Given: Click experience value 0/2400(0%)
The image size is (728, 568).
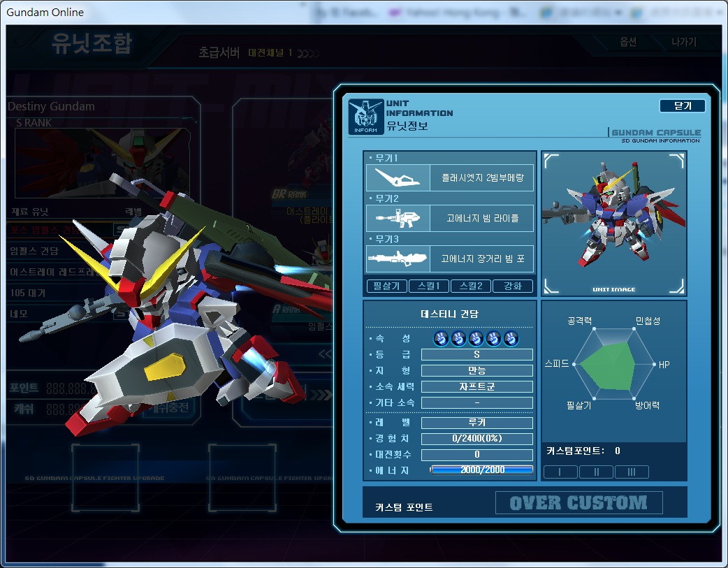Looking at the screenshot, I should pos(476,439).
